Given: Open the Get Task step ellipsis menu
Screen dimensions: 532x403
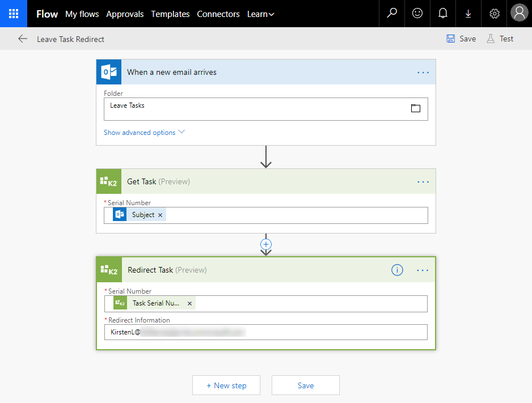Looking at the screenshot, I should point(423,182).
